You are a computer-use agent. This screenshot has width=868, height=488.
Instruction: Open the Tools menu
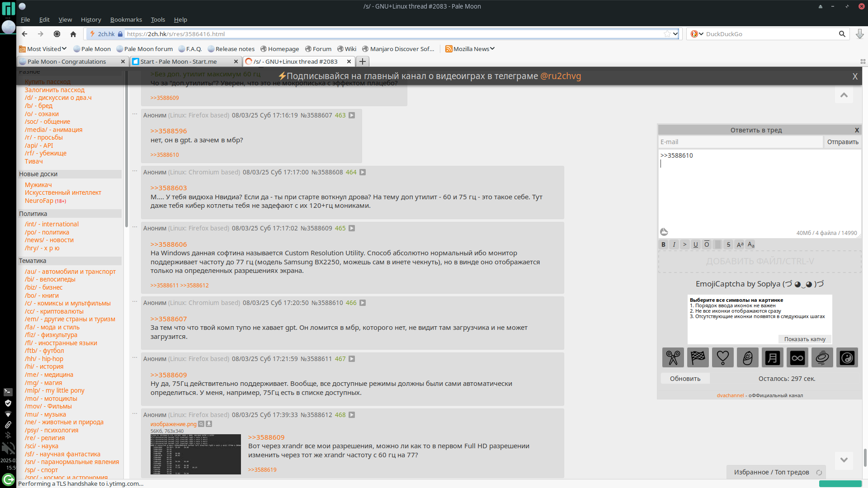point(158,19)
